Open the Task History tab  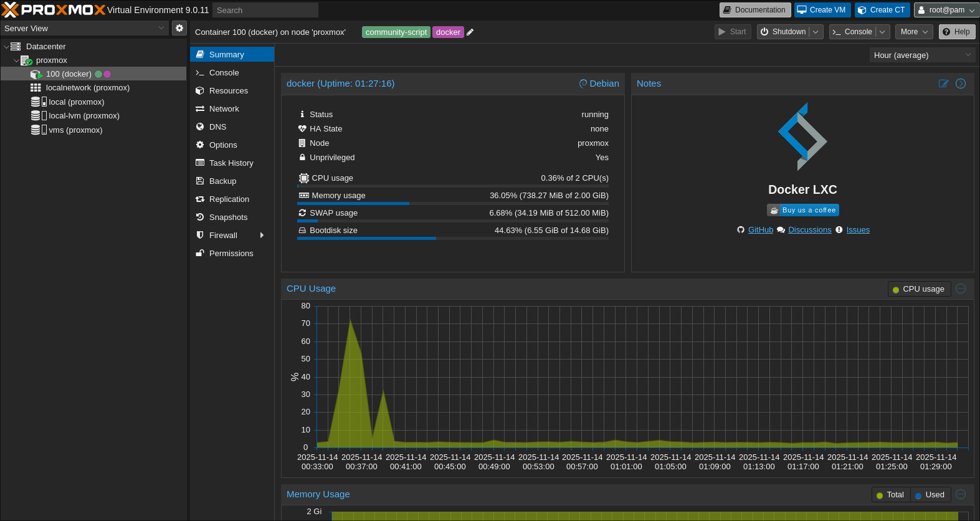click(x=232, y=163)
